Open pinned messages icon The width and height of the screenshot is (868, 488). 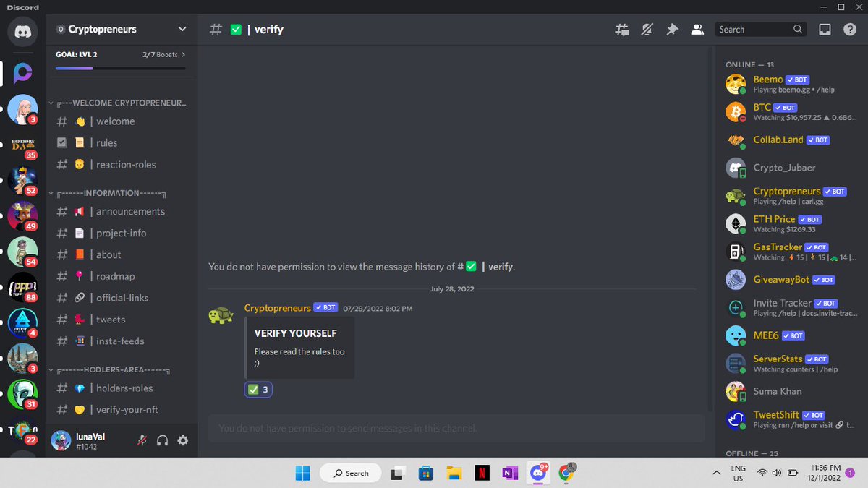672,30
